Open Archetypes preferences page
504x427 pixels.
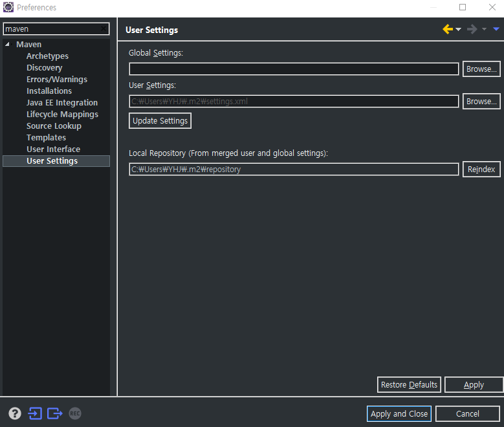[x=48, y=56]
